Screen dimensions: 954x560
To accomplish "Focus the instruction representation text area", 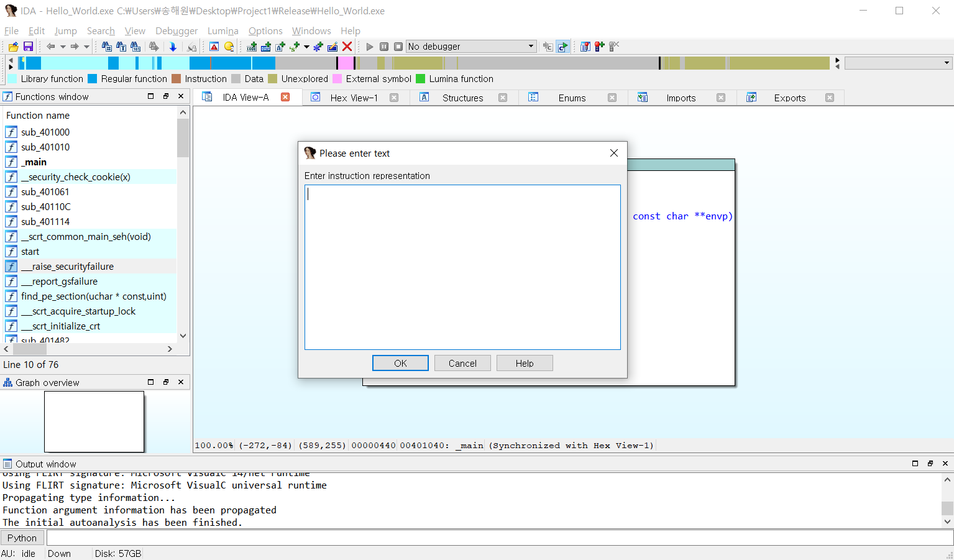I will click(x=462, y=267).
